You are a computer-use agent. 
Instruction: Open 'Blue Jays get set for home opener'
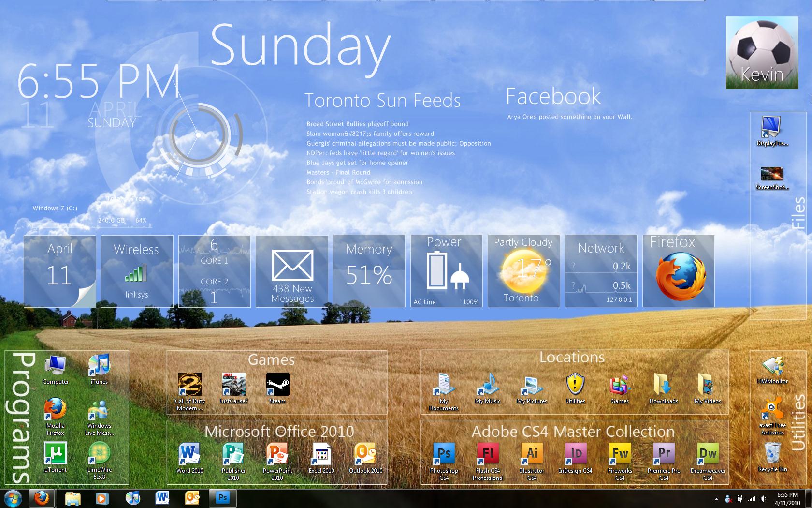click(x=358, y=163)
